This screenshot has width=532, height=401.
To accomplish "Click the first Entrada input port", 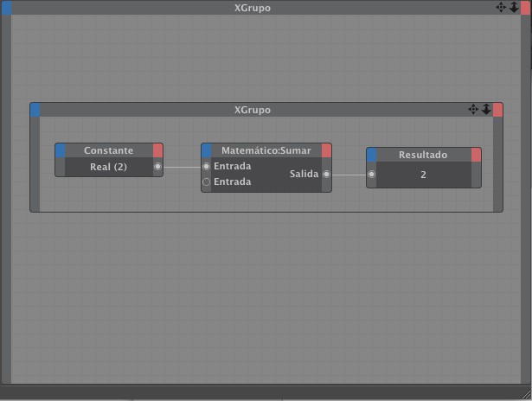I will [206, 166].
